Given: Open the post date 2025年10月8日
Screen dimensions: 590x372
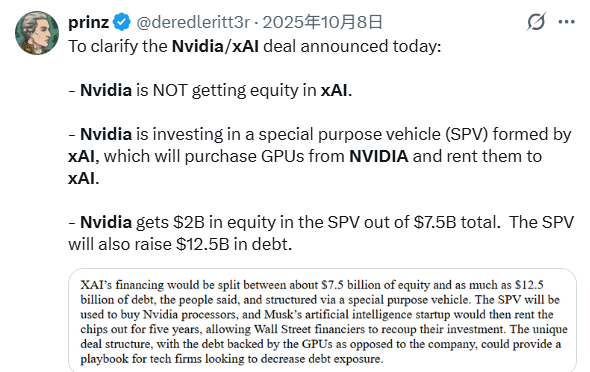Looking at the screenshot, I should [x=322, y=22].
